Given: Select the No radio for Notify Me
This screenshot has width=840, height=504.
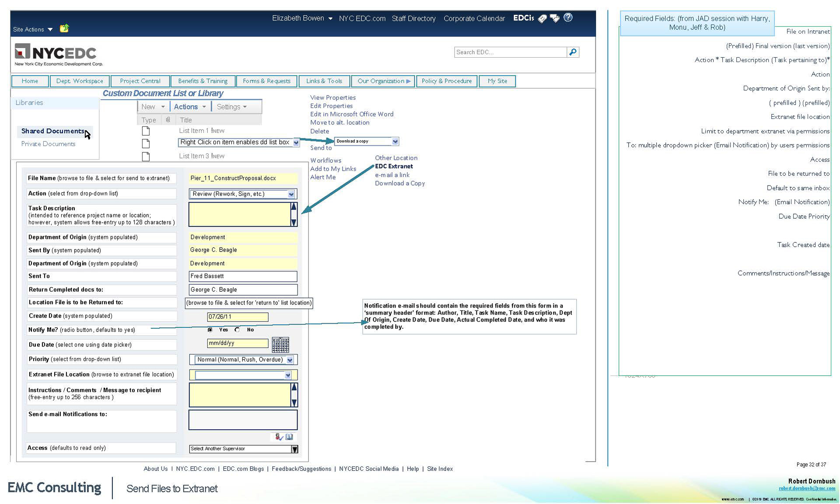Looking at the screenshot, I should (237, 330).
